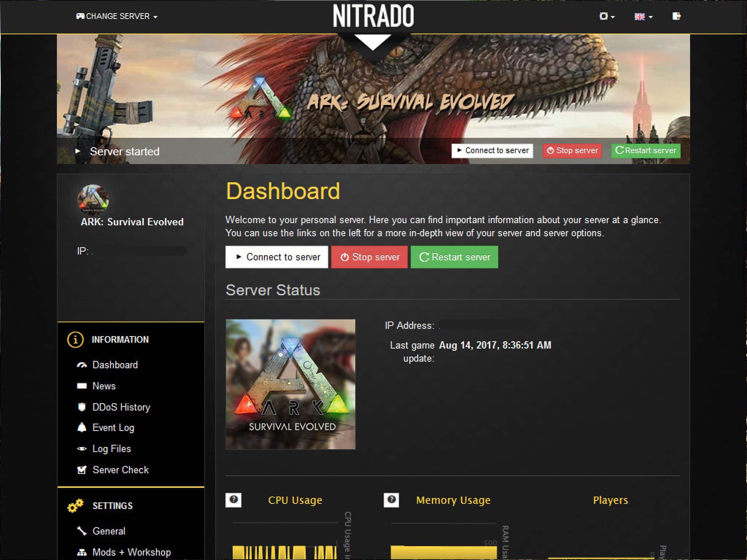Image resolution: width=747 pixels, height=560 pixels.
Task: Open Log Files in the sidebar
Action: coord(112,449)
